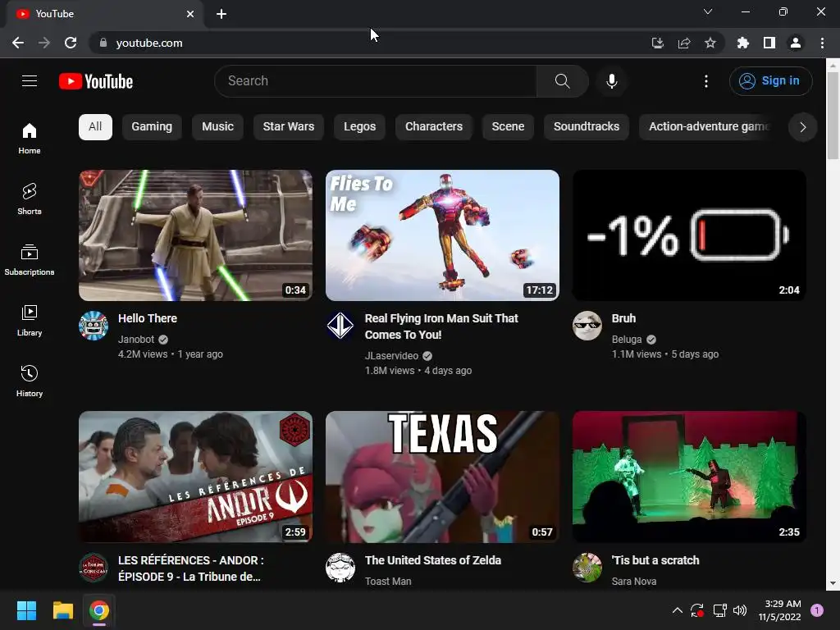Bookmark this tab with the star icon
Viewport: 840px width, 630px height.
(710, 43)
